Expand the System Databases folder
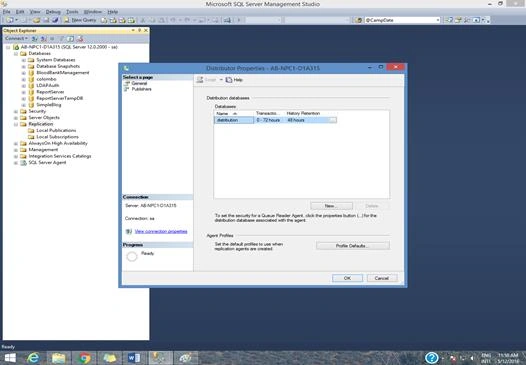The height and width of the screenshot is (365, 526). 23,60
